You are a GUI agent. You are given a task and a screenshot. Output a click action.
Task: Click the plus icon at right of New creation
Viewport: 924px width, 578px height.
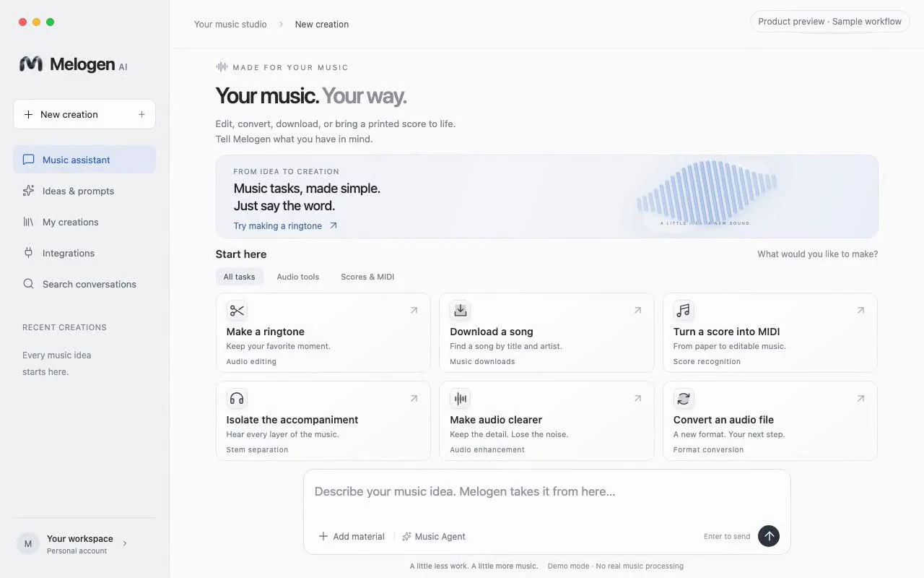click(x=141, y=114)
